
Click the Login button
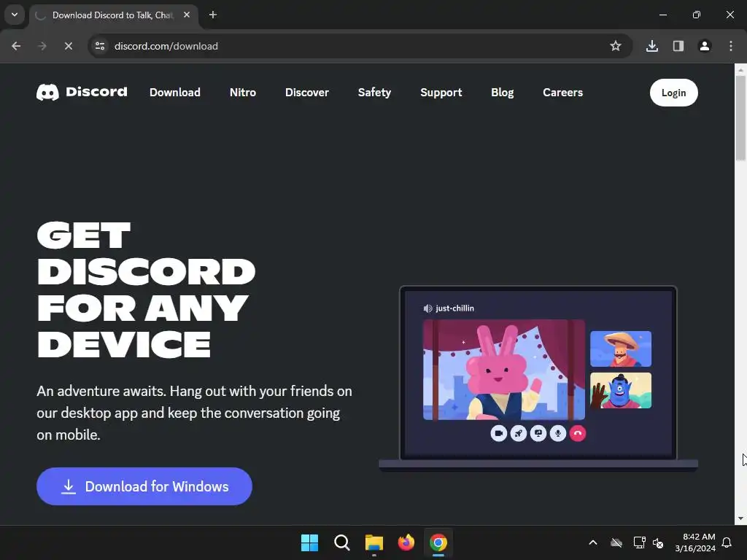pos(673,93)
